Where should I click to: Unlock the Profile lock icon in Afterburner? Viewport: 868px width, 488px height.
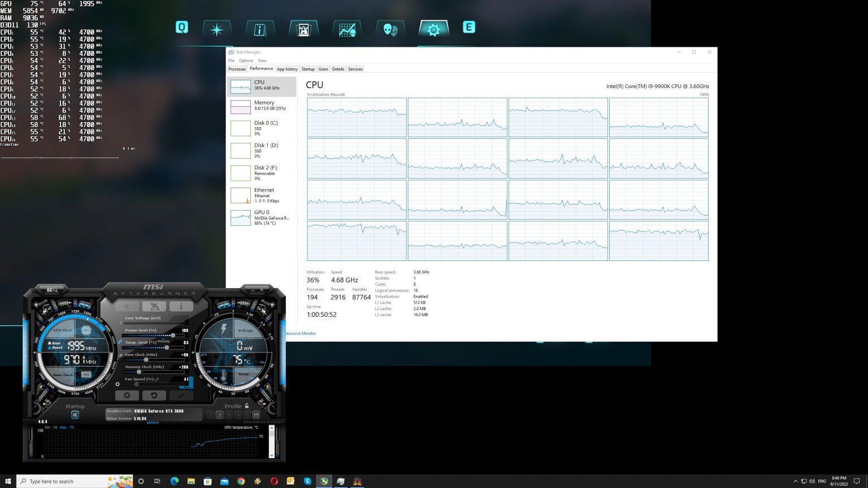click(248, 406)
